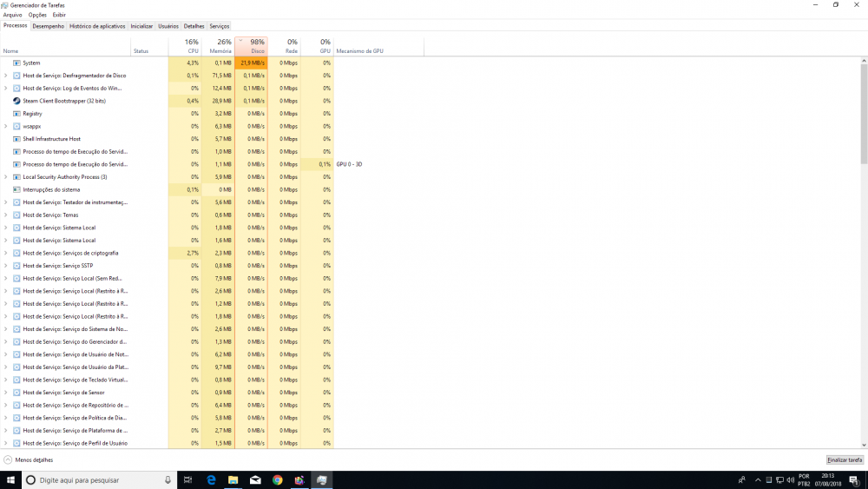The image size is (868, 489).
Task: Open the Mail app in taskbar
Action: coord(255,479)
